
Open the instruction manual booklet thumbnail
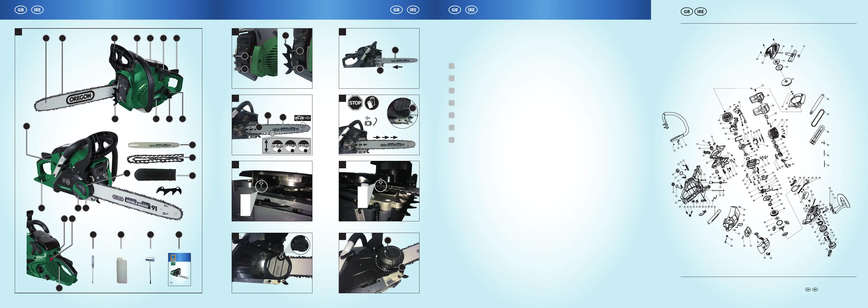pyautogui.click(x=179, y=269)
